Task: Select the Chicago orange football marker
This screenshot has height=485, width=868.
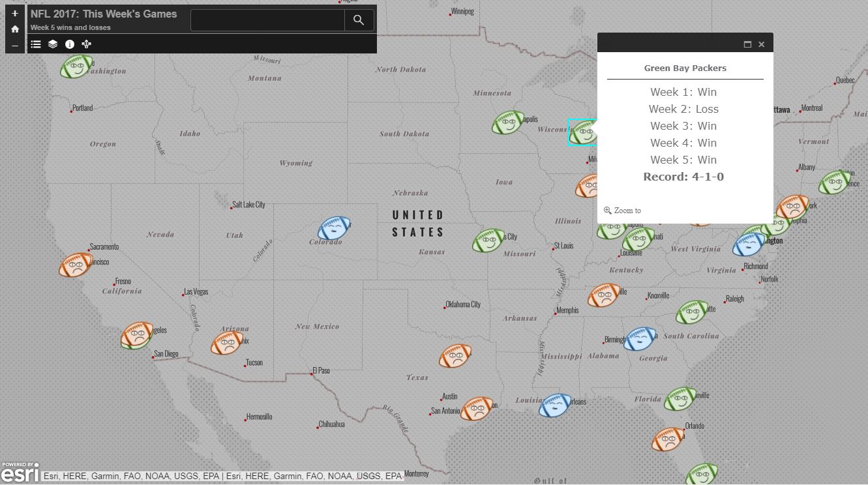Action: [586, 186]
